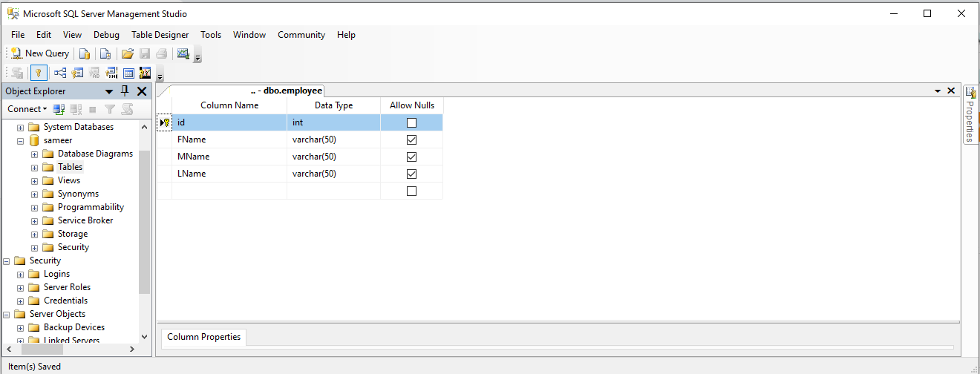Uncheck Allow Nulls for LName
The width and height of the screenshot is (980, 374).
[x=411, y=174]
